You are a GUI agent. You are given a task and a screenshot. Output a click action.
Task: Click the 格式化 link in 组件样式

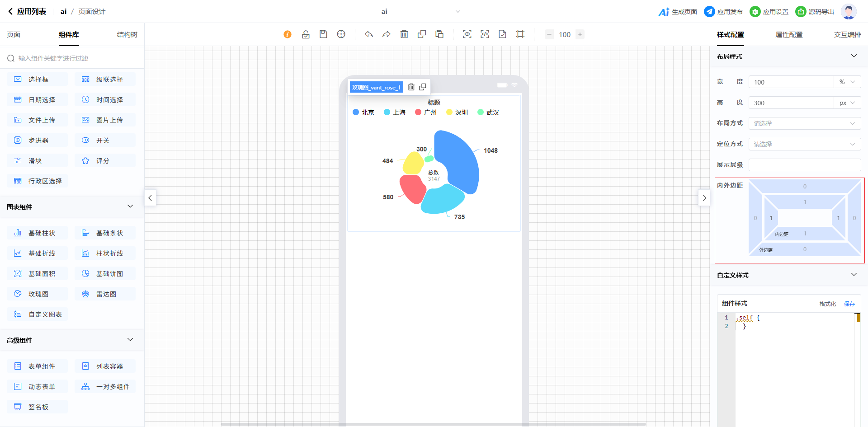pos(827,304)
